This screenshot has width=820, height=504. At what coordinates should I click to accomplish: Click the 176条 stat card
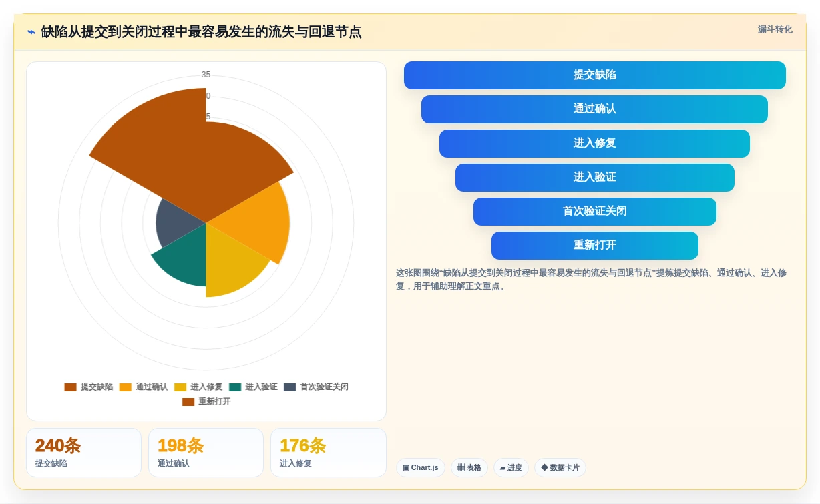tap(329, 453)
